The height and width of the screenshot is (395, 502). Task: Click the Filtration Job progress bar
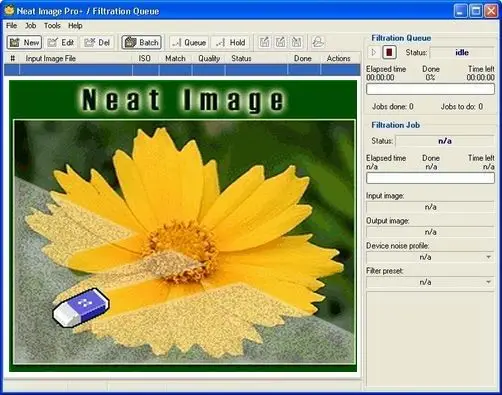pos(430,178)
